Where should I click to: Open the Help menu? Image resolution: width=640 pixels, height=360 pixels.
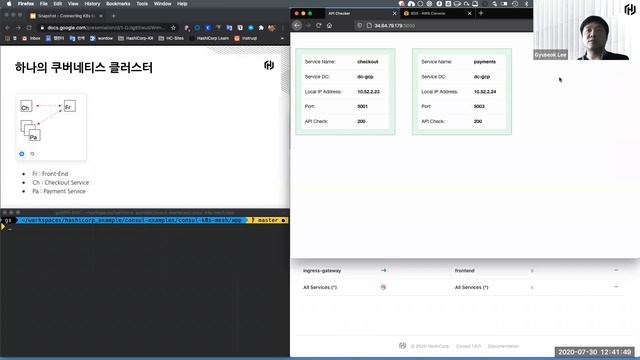[182, 4]
